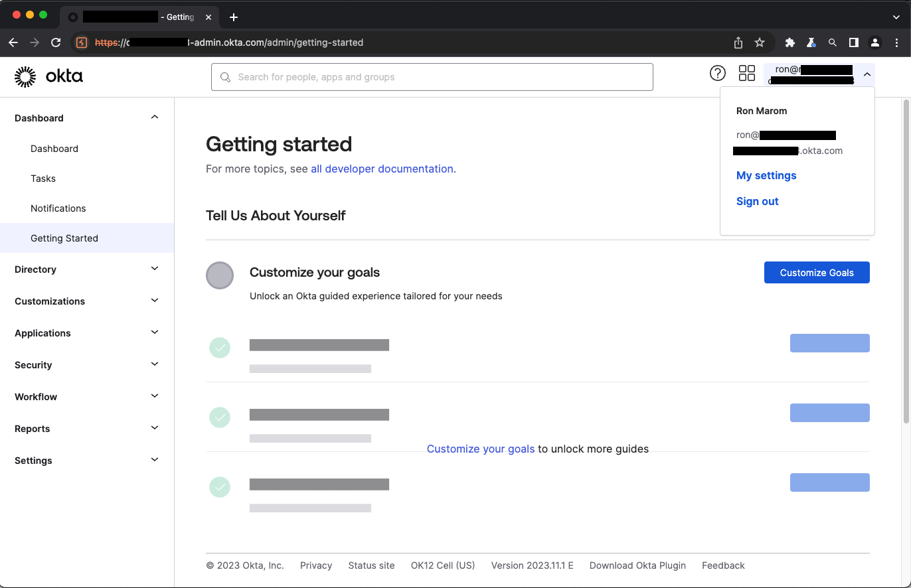Open the help question mark icon
Image resolution: width=911 pixels, height=588 pixels.
[718, 73]
